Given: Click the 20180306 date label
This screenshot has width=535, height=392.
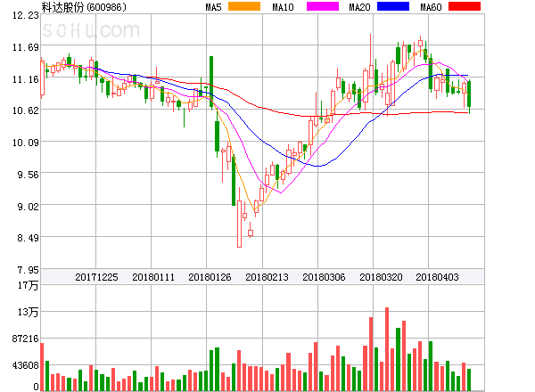Looking at the screenshot, I should pos(324,277).
